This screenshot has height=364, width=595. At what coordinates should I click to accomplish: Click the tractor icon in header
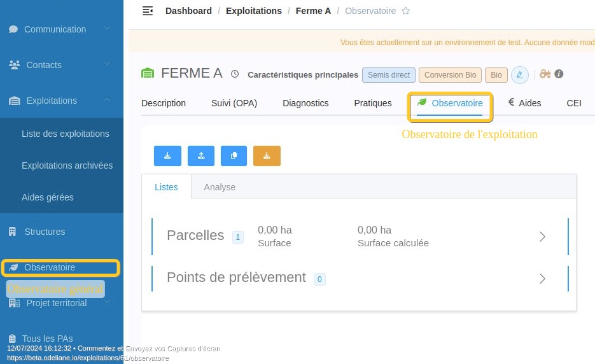(545, 74)
